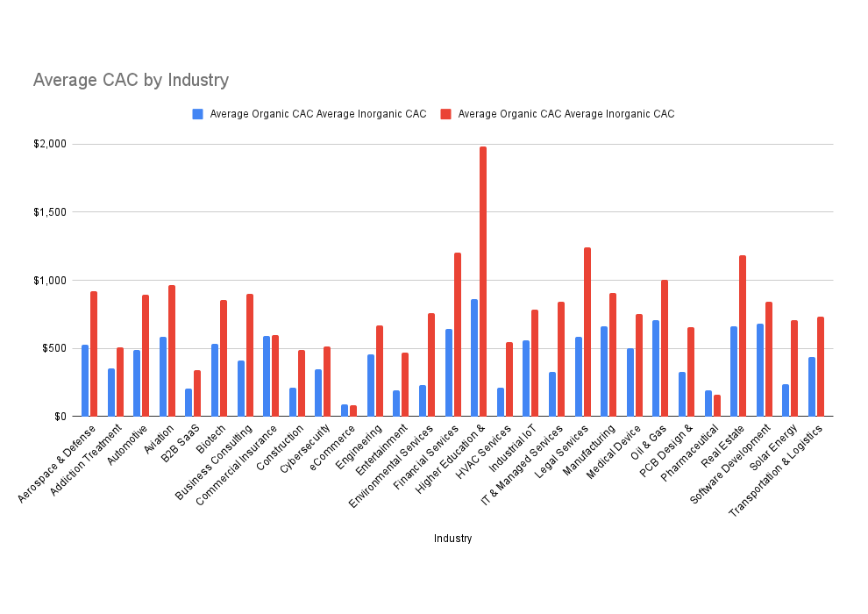The image size is (868, 614).
Task: Click the 'Industrial IoT' axis label
Action: tap(513, 448)
